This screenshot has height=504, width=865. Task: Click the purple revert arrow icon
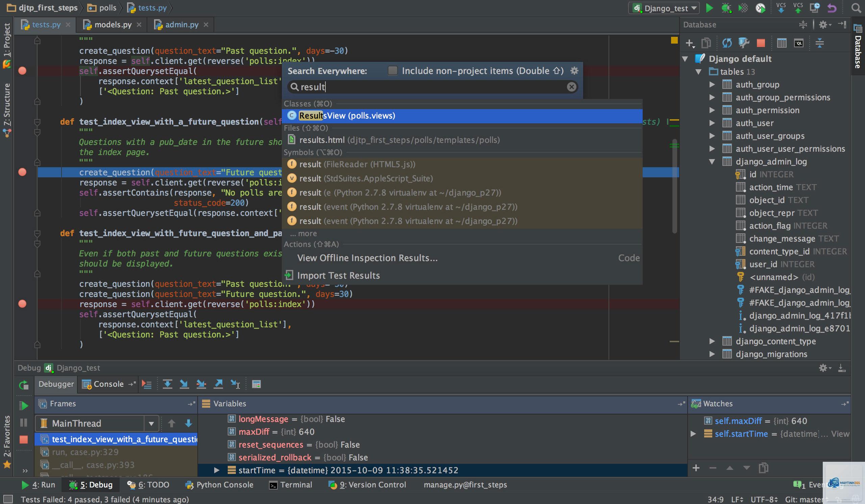[x=832, y=8]
